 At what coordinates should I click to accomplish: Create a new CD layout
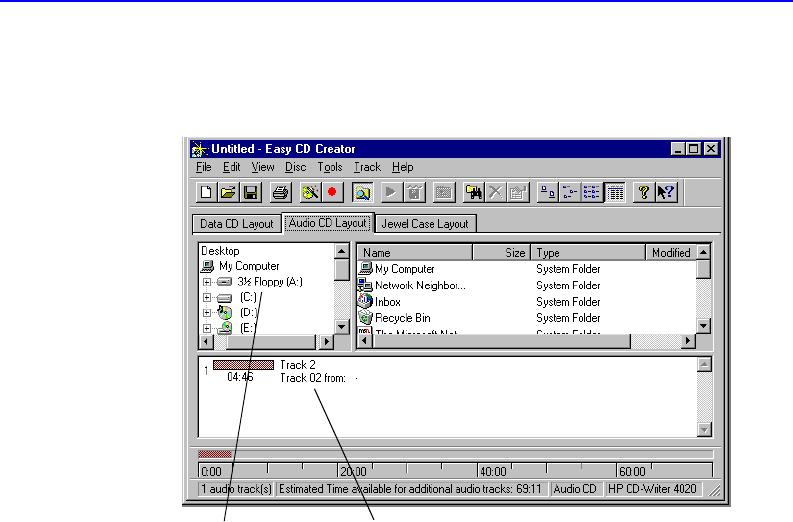[206, 192]
